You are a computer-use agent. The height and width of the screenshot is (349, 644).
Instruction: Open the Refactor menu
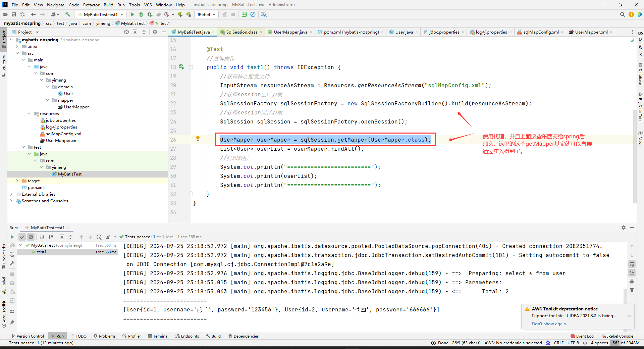click(91, 5)
